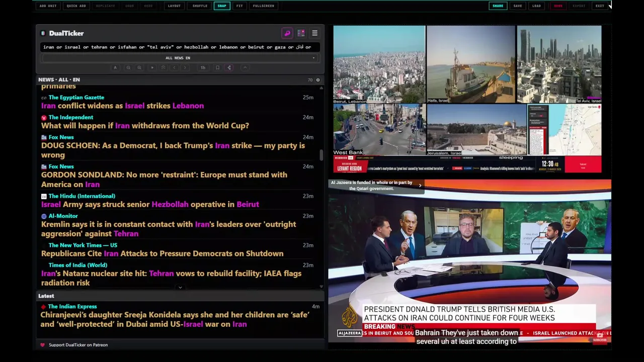The image size is (644, 362).
Task: Click UNDO in top toolbar
Action: click(130, 6)
